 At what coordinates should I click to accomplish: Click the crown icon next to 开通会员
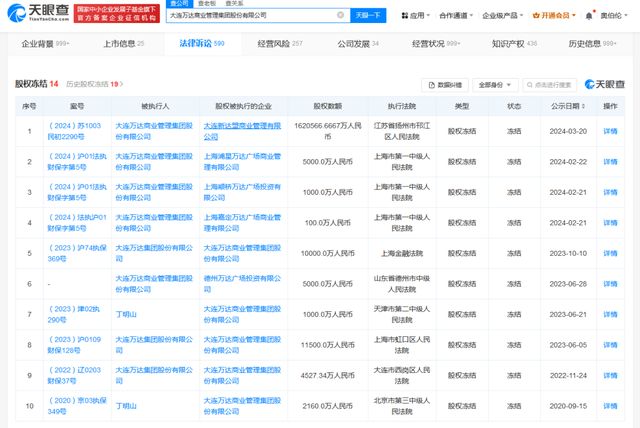pos(536,16)
